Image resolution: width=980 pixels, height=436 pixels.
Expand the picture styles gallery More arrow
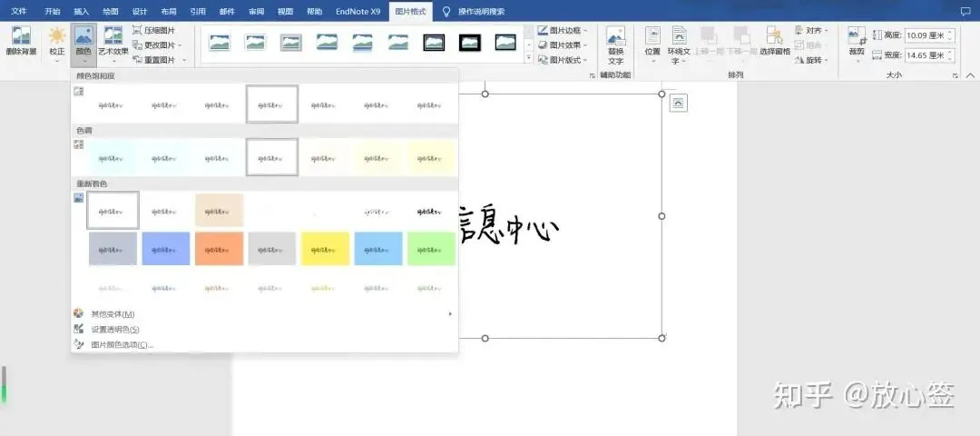point(528,59)
